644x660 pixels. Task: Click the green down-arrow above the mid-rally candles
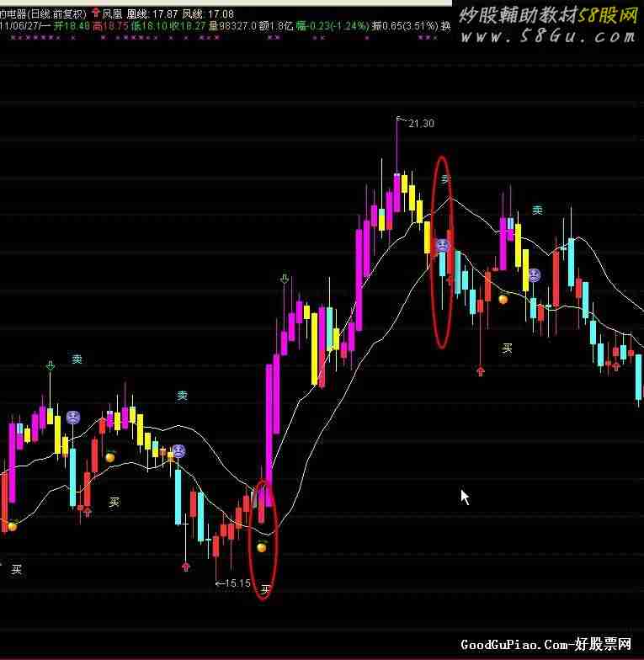click(285, 278)
